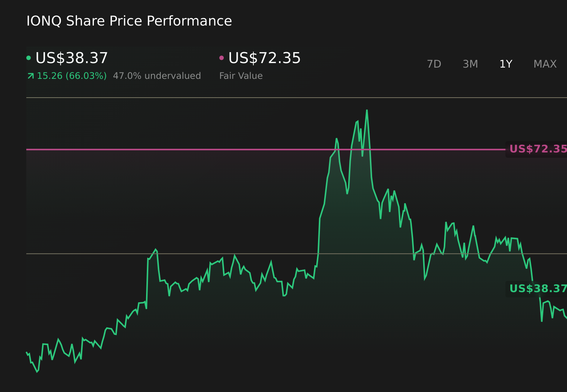Open the MAX time range view
The width and height of the screenshot is (567, 392).
pyautogui.click(x=544, y=64)
